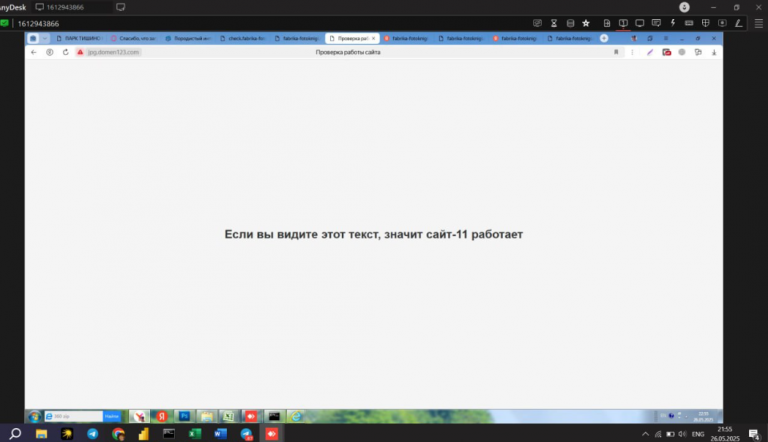Reload the remote browser page
The image size is (768, 442).
(x=66, y=52)
